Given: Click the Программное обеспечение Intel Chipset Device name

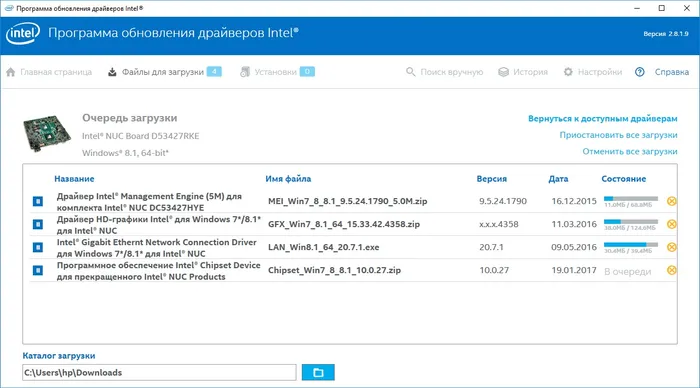Looking at the screenshot, I should coord(158,271).
